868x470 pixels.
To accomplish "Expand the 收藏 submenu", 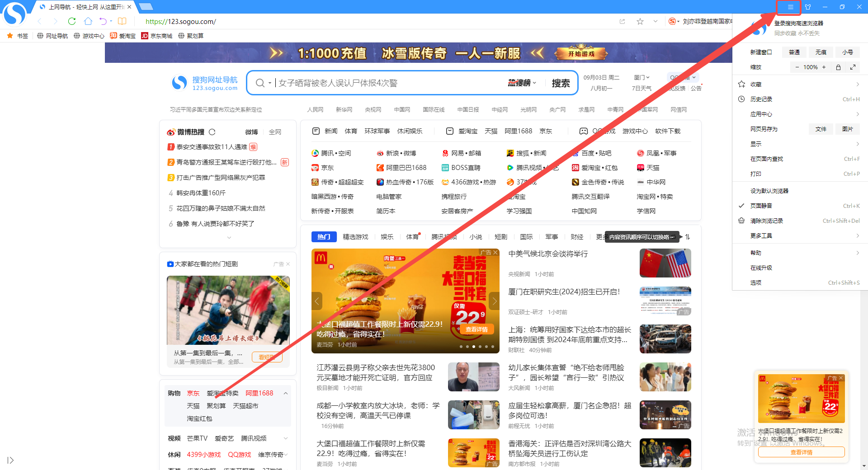I will coord(799,84).
